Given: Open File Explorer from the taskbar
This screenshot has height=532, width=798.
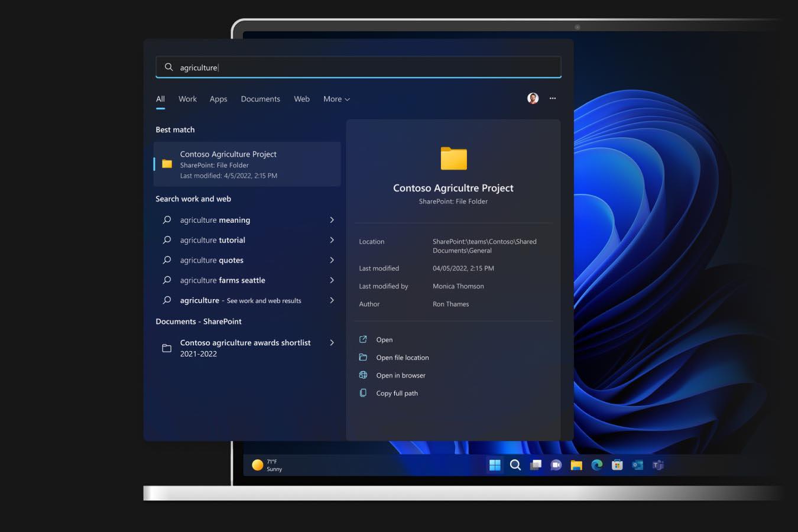Looking at the screenshot, I should (576, 465).
